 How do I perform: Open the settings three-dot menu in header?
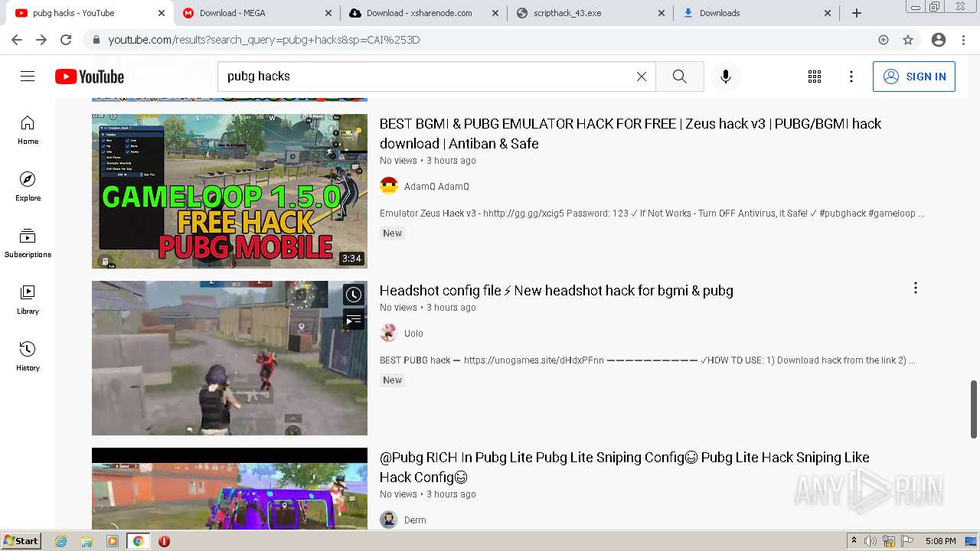click(851, 77)
